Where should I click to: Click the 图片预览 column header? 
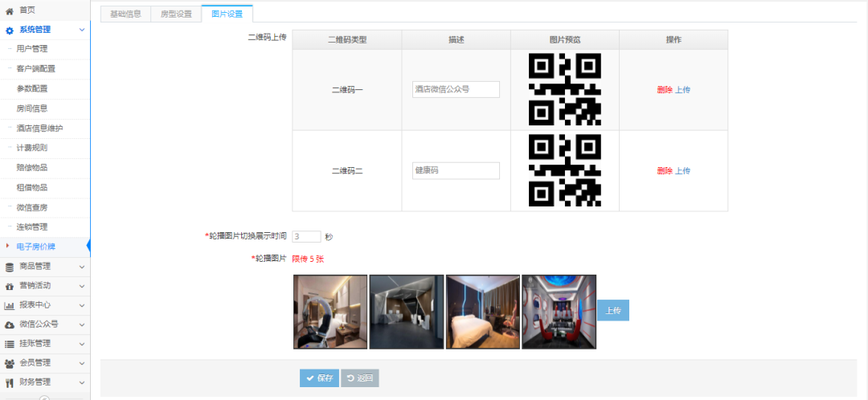coord(565,40)
